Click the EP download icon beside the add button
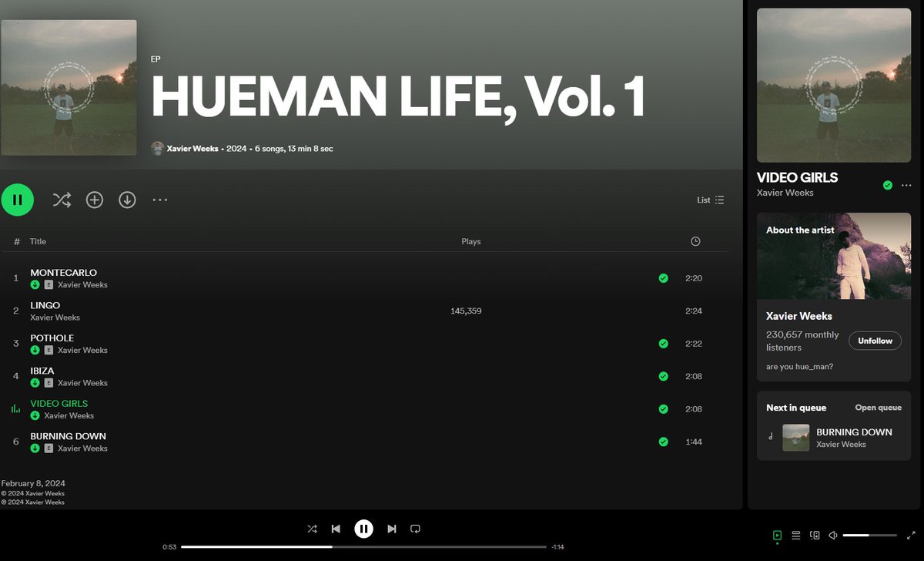This screenshot has height=561, width=924. tap(127, 200)
